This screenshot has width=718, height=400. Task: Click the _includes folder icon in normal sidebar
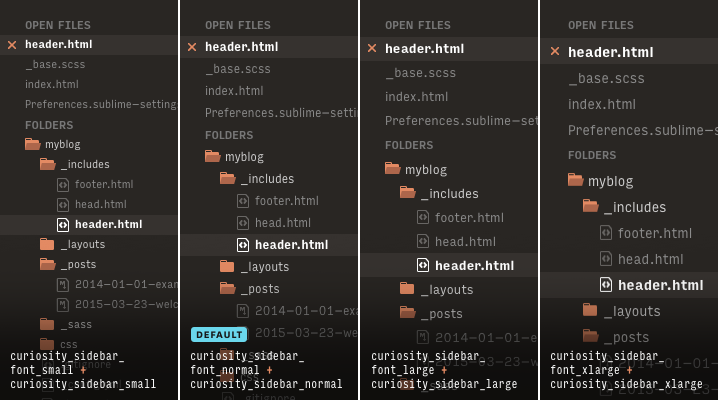tap(228, 178)
